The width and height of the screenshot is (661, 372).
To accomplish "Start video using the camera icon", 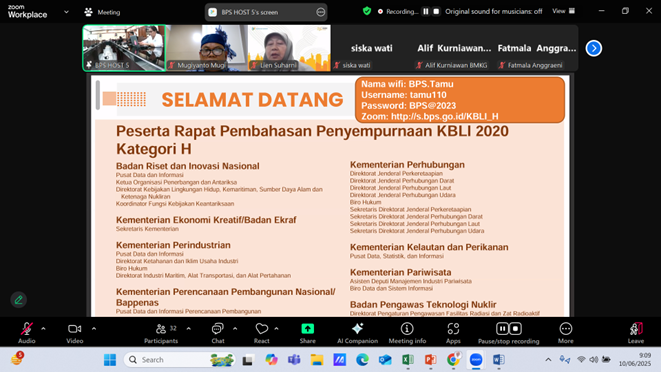I will [x=75, y=329].
